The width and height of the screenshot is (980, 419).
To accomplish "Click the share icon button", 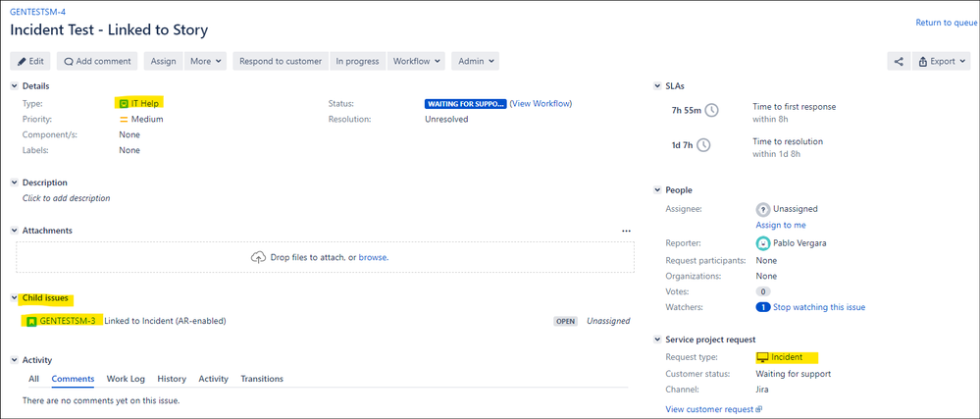I will pos(899,61).
